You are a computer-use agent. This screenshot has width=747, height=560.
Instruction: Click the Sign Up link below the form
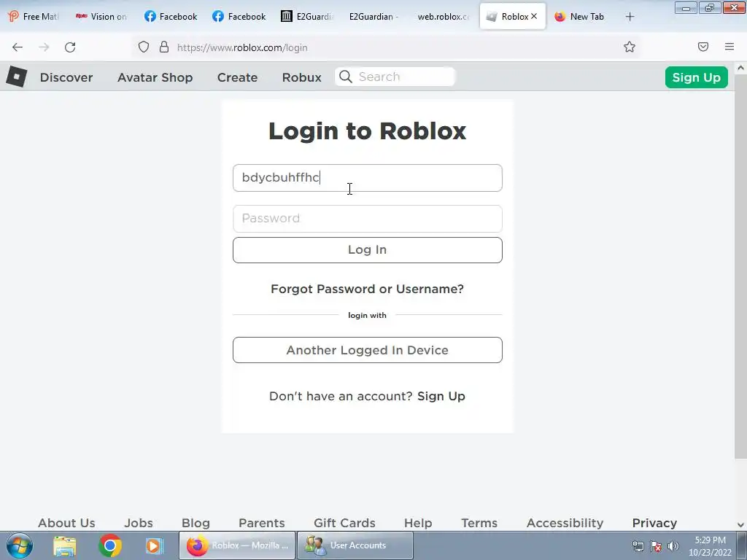[441, 396]
